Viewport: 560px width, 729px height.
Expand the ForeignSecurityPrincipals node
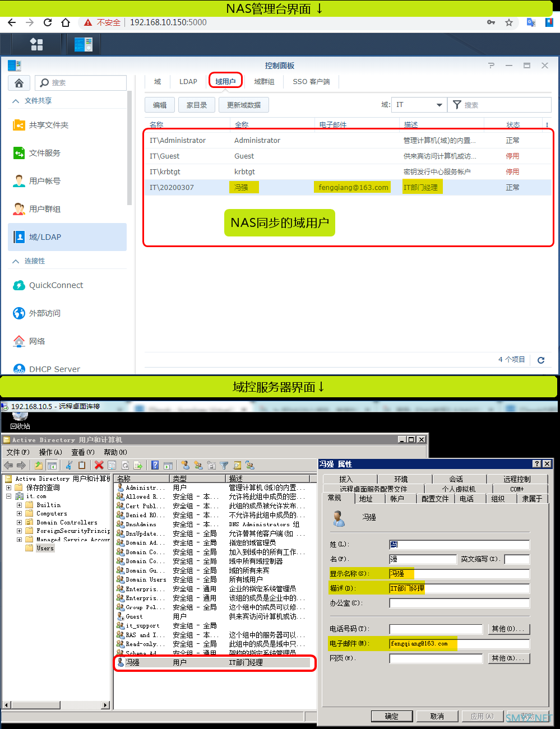point(19,531)
